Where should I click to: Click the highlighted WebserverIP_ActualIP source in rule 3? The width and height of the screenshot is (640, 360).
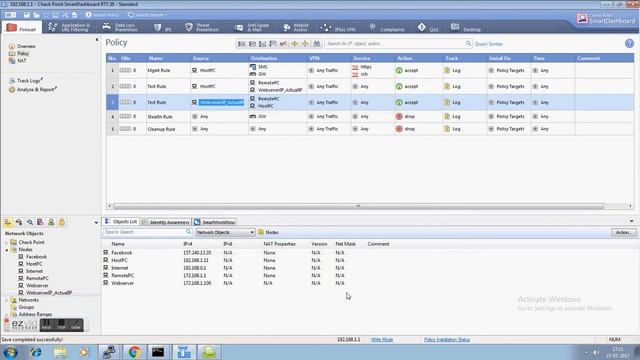click(221, 102)
